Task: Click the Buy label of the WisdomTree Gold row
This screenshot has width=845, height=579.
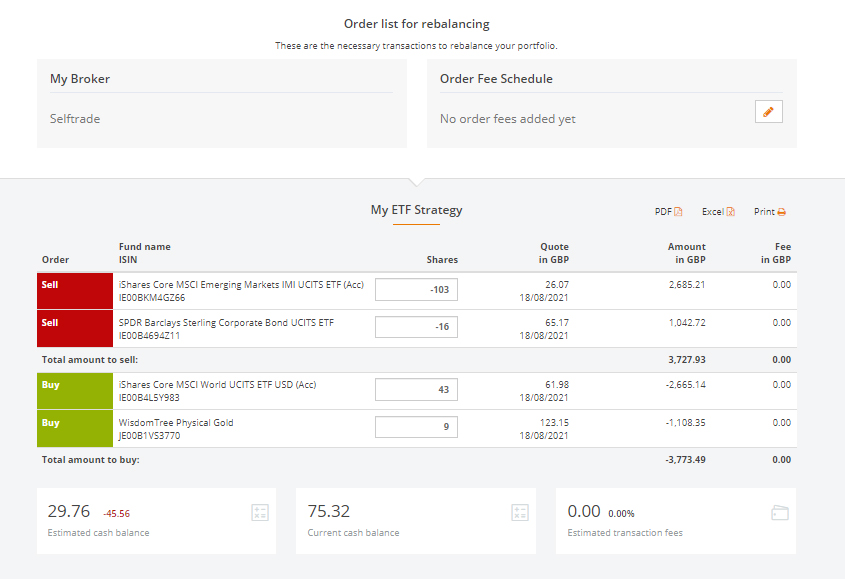Action: click(x=51, y=423)
